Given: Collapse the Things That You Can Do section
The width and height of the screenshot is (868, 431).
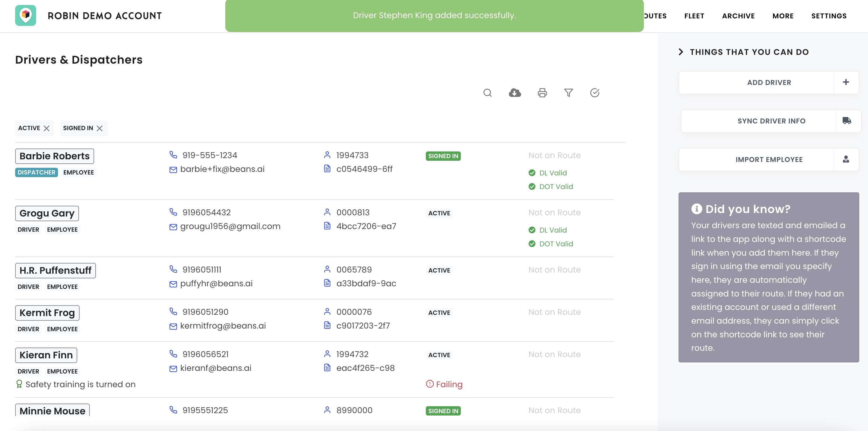Looking at the screenshot, I should coord(681,52).
